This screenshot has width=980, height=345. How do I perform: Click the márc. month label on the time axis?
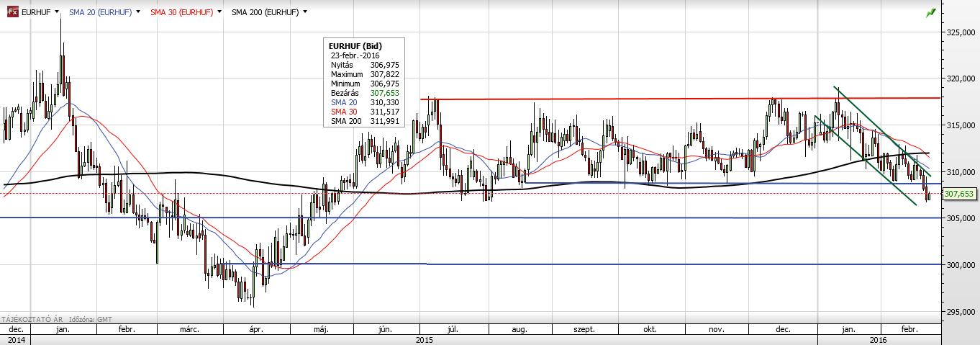click(189, 329)
